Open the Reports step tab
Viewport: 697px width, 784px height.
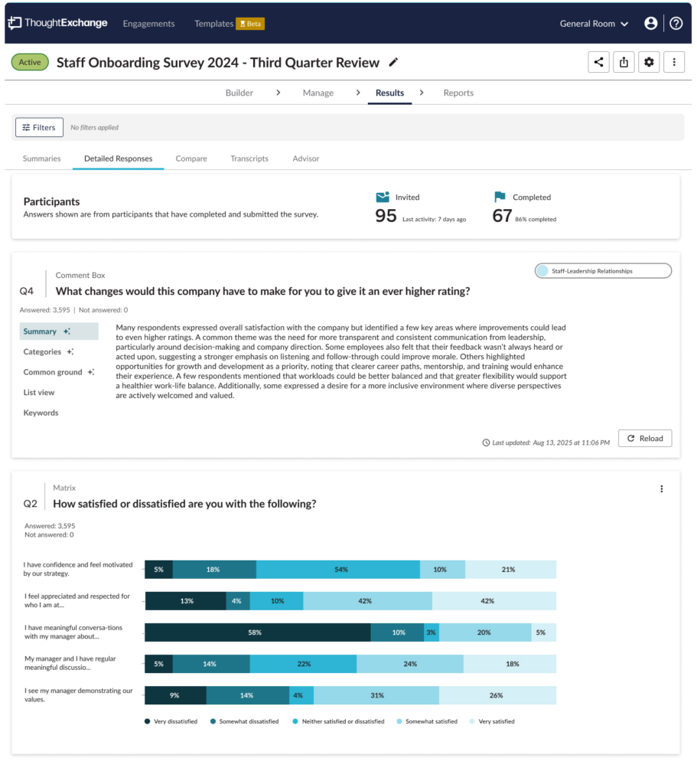(x=458, y=93)
